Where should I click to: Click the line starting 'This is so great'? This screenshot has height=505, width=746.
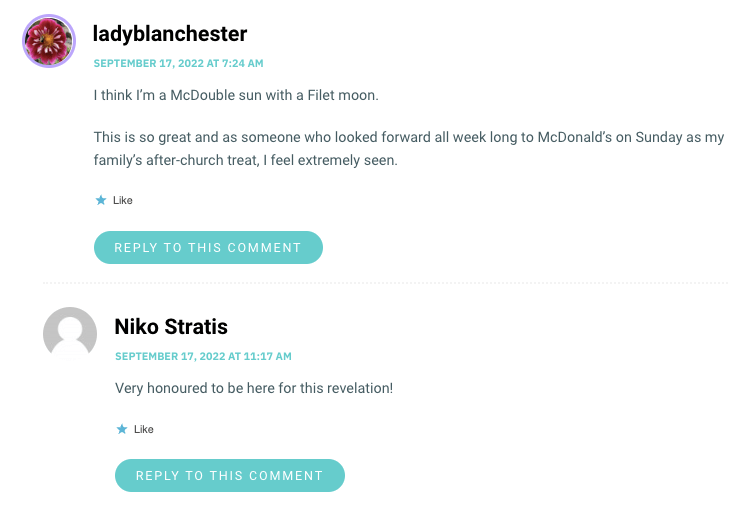[x=409, y=137]
